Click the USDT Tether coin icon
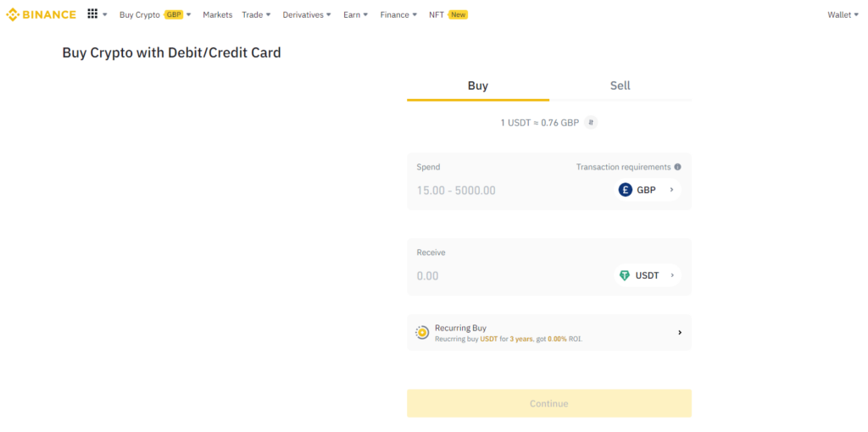868x432 pixels. 625,275
